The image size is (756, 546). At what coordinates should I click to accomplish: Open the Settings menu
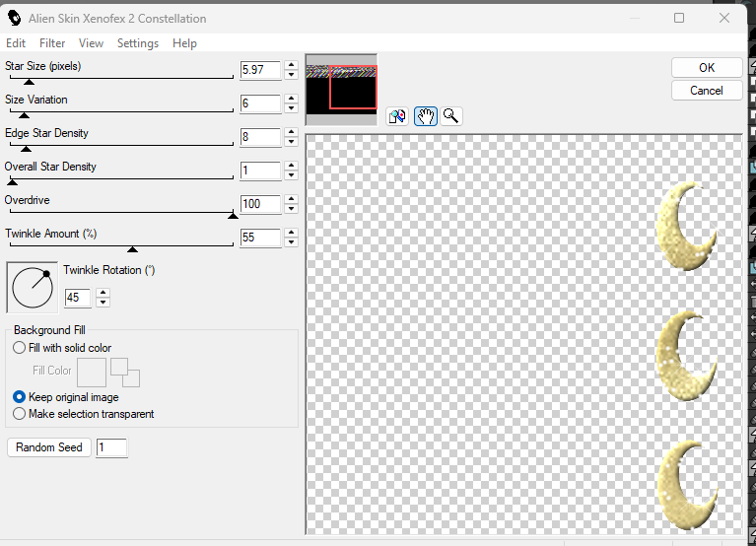click(137, 43)
